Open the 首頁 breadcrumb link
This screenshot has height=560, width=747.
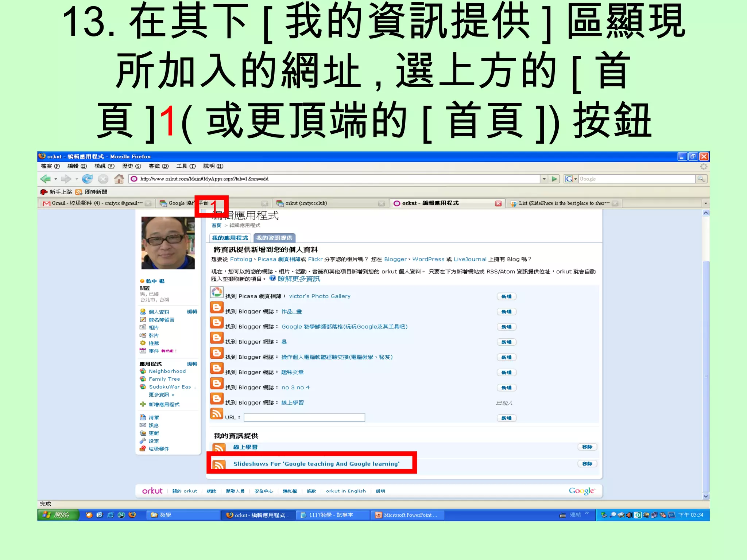point(216,225)
